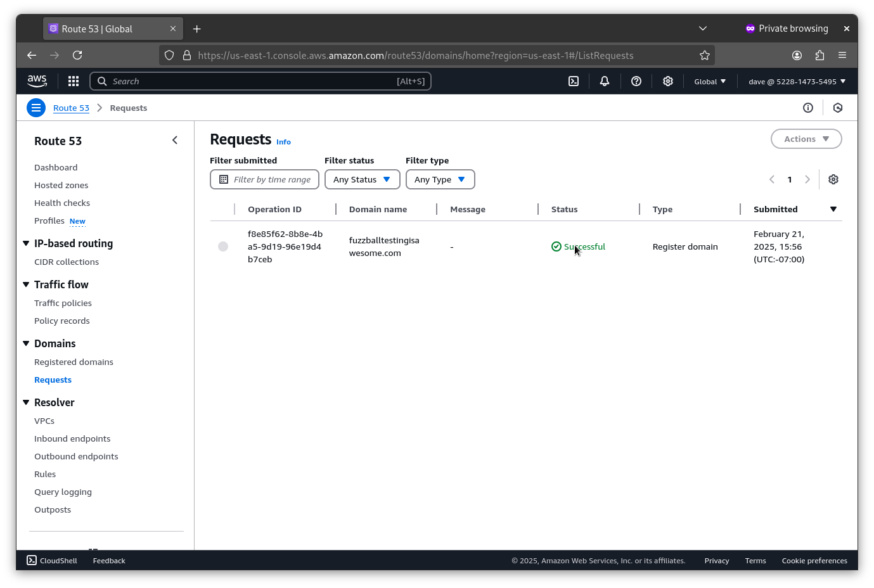The image size is (874, 588).
Task: Open CIDR collections in the sidebar
Action: tap(67, 262)
